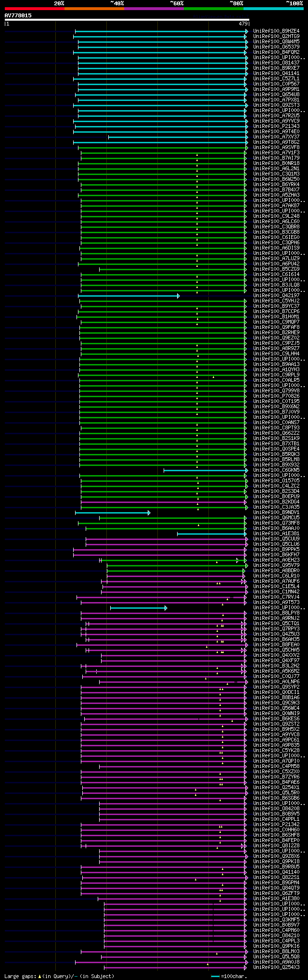Select subject label UniRef100_A9T4E0

(x=276, y=132)
